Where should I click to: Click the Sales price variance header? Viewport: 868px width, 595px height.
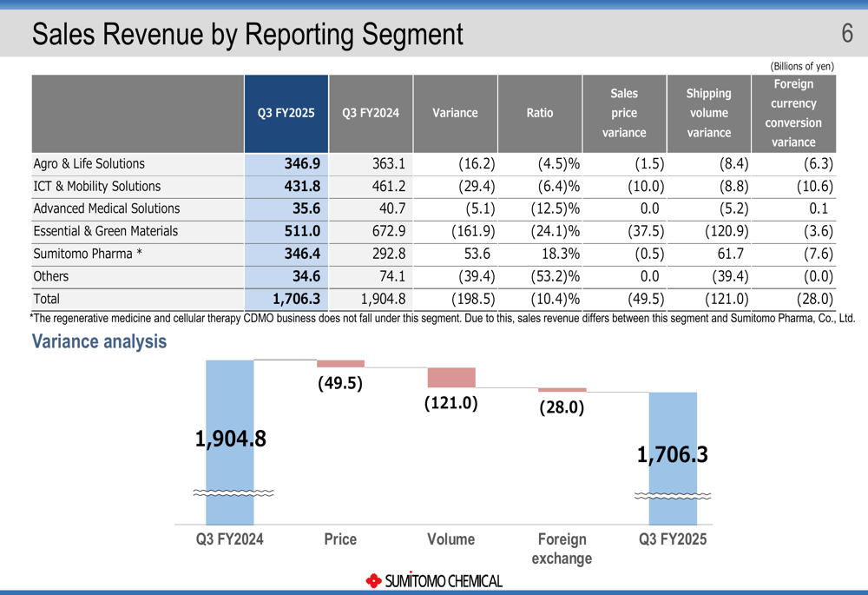624,113
